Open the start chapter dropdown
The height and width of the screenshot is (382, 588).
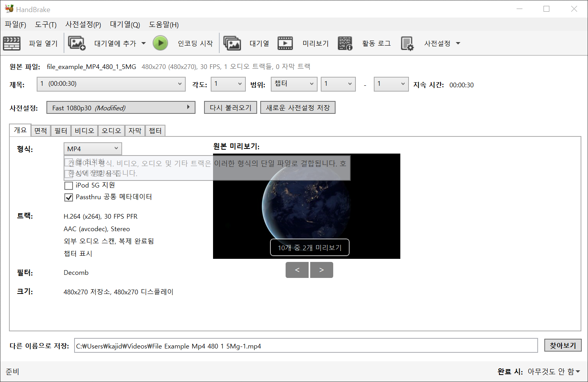[338, 84]
